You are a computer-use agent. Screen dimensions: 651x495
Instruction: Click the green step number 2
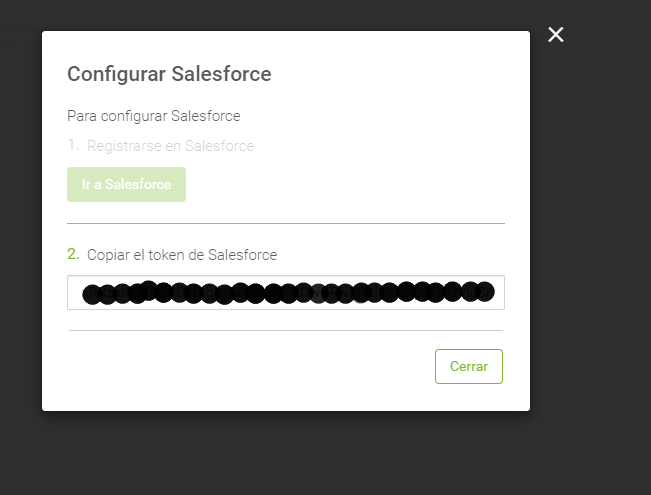[73, 254]
